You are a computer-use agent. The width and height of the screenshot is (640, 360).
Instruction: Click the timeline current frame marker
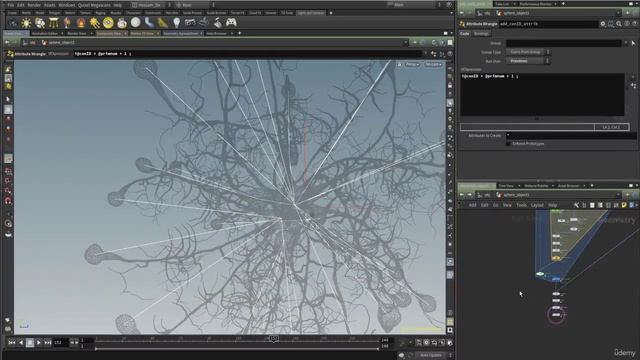273,339
